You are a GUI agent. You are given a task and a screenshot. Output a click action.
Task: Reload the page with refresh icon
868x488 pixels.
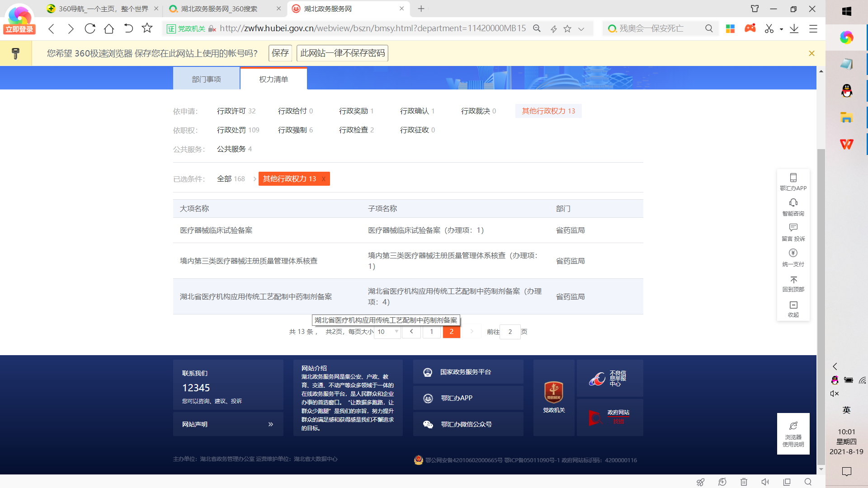90,29
